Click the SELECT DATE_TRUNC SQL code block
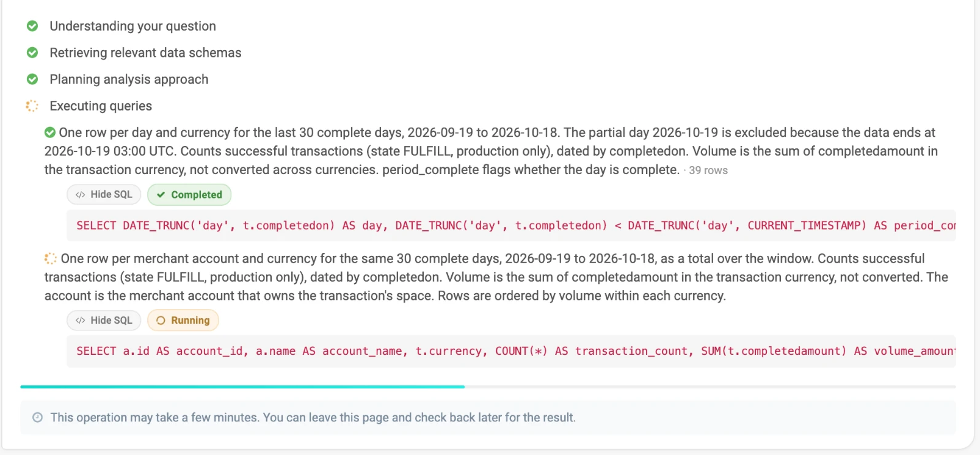Viewport: 980px width, 455px height. (511, 225)
